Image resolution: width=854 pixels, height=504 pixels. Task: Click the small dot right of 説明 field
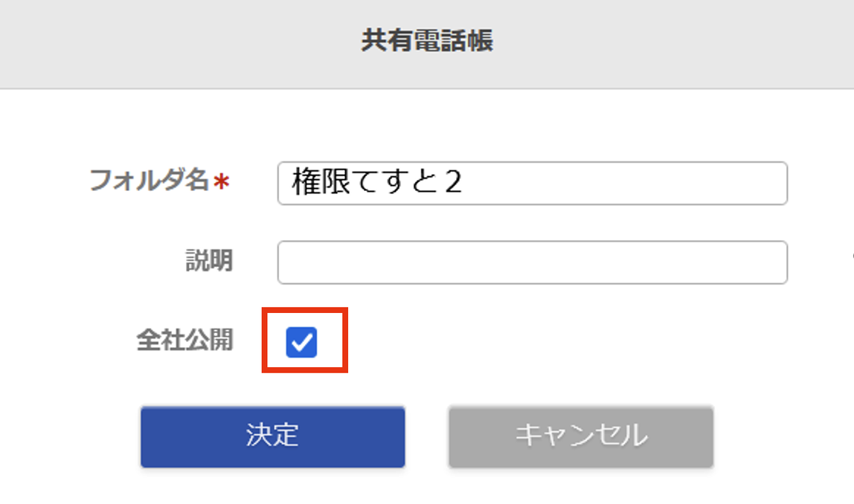coord(852,256)
